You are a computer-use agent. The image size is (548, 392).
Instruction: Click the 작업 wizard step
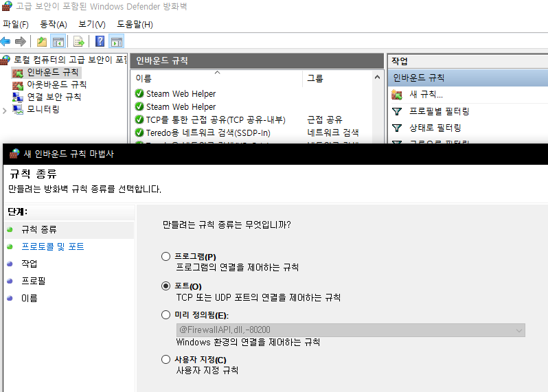click(x=30, y=264)
